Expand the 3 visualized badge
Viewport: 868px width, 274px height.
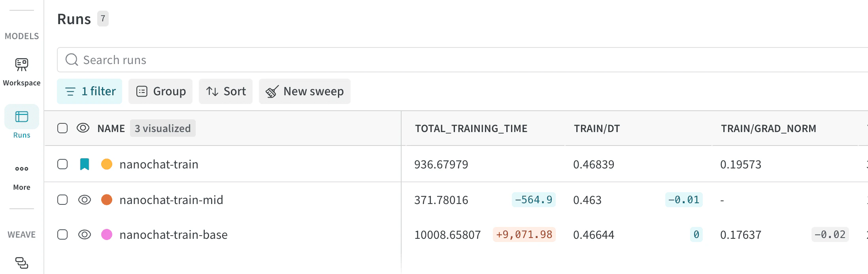pyautogui.click(x=162, y=128)
